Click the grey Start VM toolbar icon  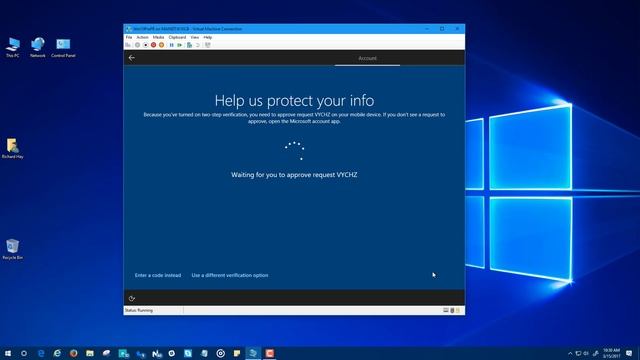tap(138, 45)
